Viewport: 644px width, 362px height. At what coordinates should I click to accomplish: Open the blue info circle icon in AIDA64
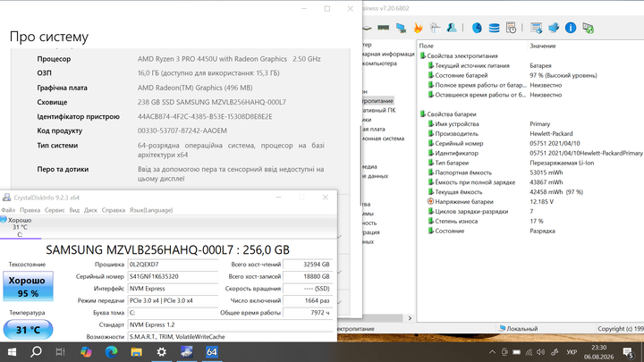pyautogui.click(x=571, y=28)
